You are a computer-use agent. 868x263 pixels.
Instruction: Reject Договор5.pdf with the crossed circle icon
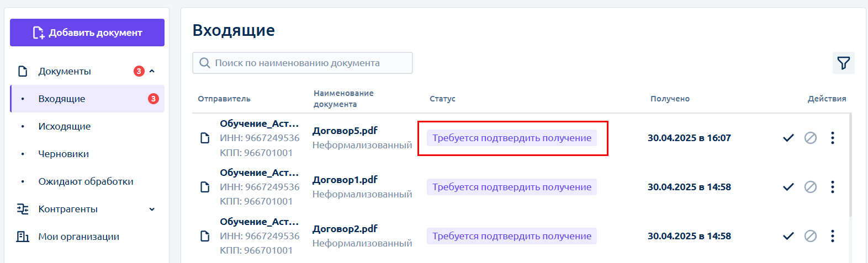811,138
